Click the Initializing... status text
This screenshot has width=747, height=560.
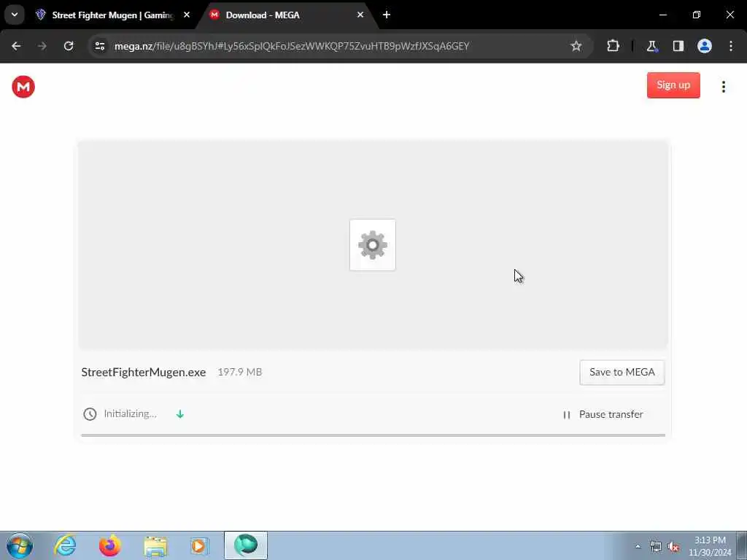coord(130,414)
